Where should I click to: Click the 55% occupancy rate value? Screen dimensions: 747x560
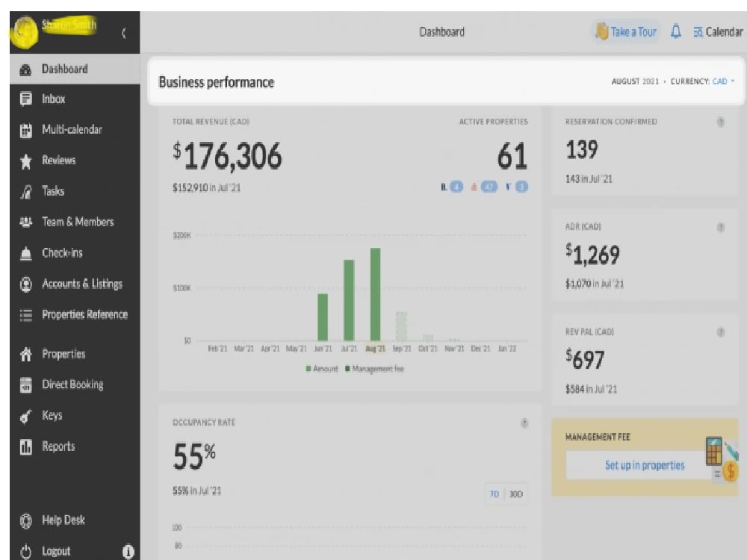pos(194,456)
